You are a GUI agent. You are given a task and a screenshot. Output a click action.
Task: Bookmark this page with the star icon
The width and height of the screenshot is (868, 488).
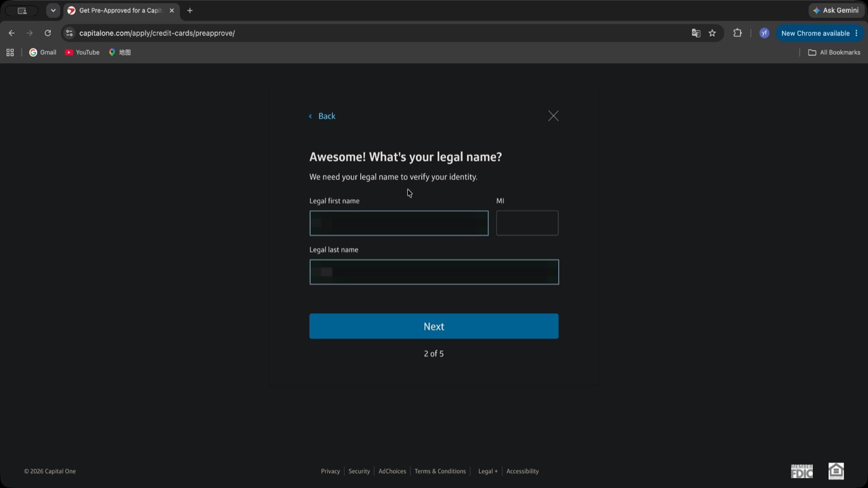tap(712, 33)
